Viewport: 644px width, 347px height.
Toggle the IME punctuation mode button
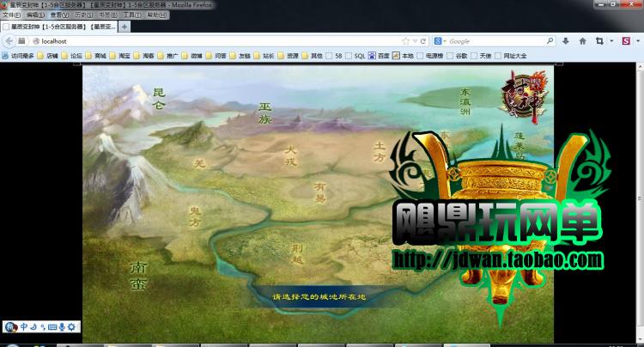[x=43, y=327]
